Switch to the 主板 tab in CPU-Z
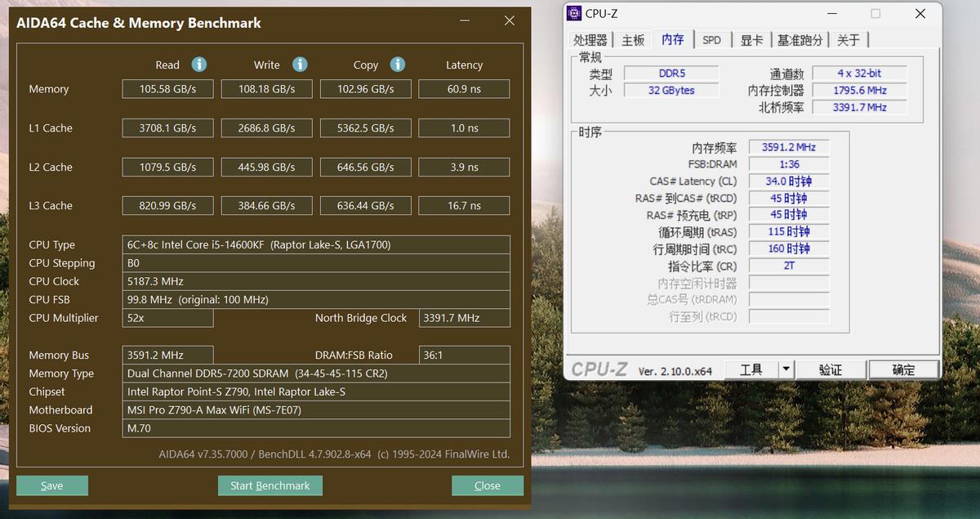 pyautogui.click(x=633, y=39)
